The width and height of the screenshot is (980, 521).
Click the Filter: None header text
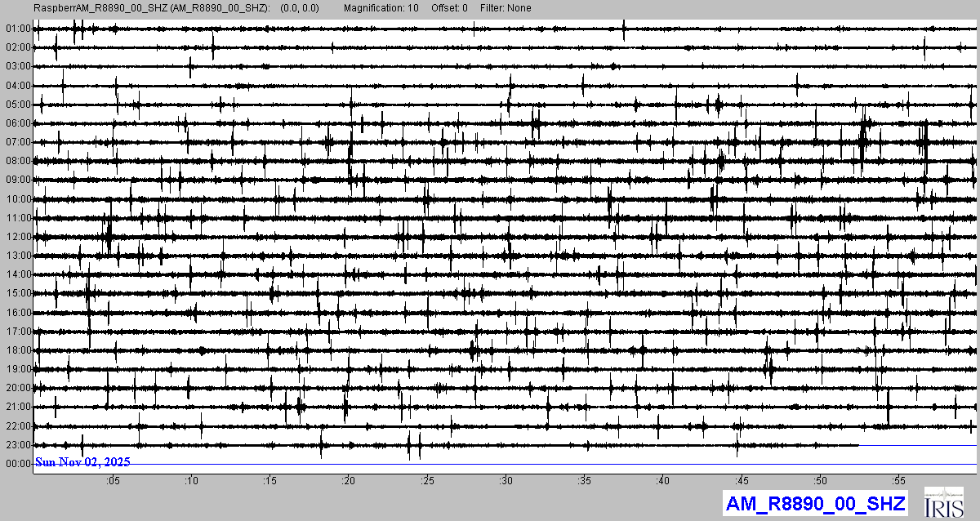506,8
